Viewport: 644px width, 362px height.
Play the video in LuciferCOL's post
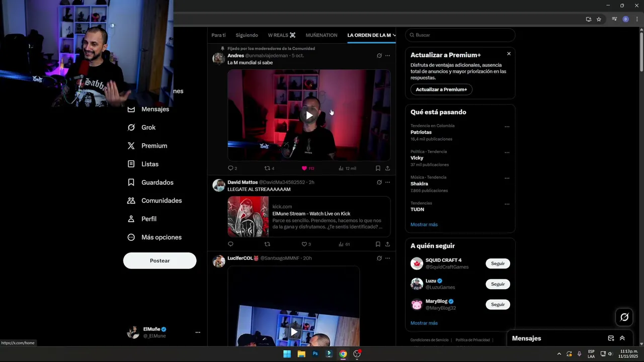tap(294, 332)
